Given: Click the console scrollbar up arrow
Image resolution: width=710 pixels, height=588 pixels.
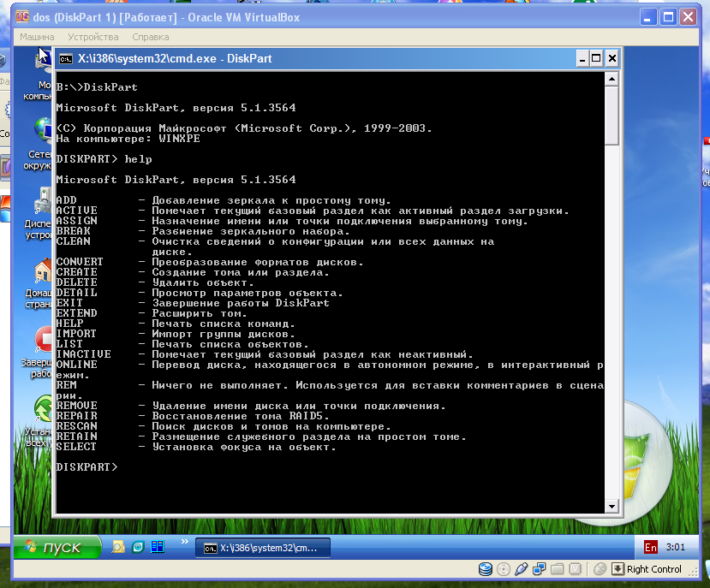Looking at the screenshot, I should 612,79.
